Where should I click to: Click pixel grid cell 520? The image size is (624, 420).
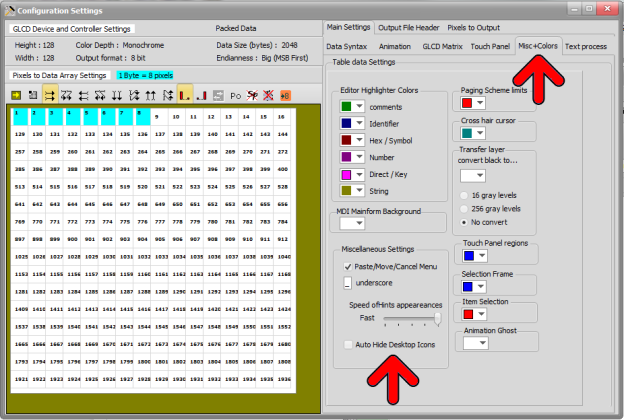point(142,187)
